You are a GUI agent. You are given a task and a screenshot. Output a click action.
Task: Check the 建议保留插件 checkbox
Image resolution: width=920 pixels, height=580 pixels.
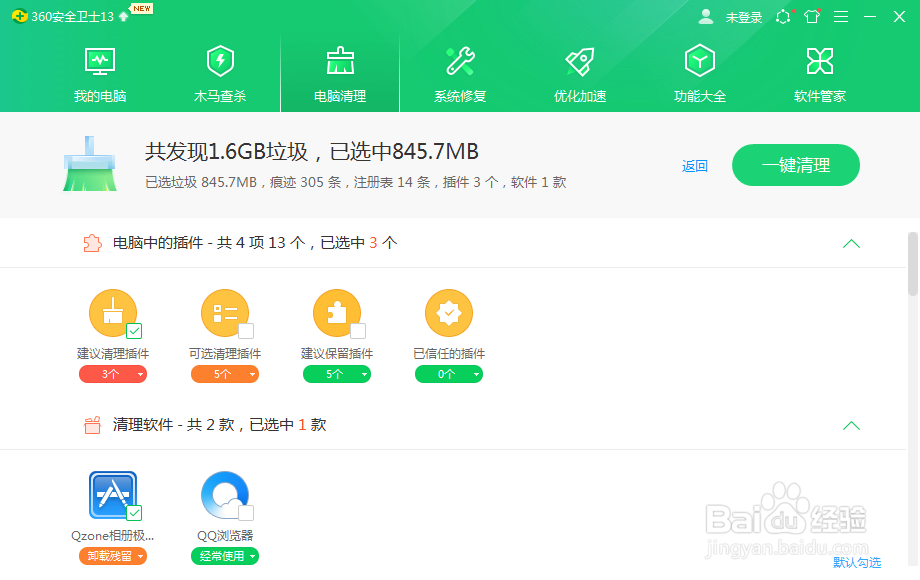358,331
